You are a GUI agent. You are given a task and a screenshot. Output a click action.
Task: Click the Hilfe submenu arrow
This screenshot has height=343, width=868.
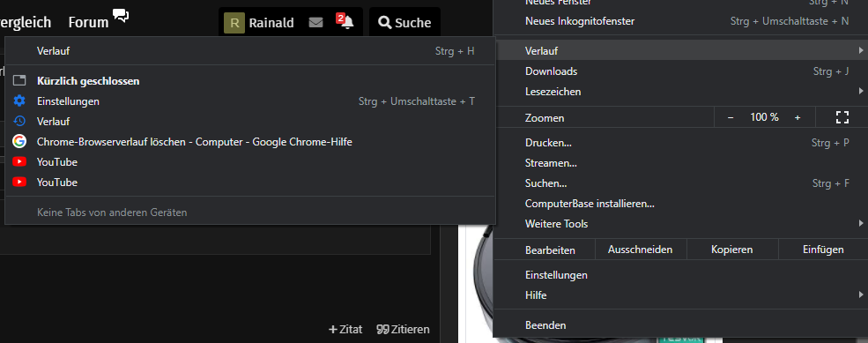(x=861, y=295)
